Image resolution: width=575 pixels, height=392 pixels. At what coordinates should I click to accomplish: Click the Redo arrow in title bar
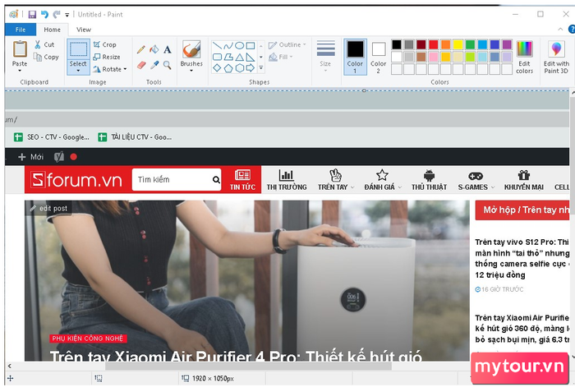pyautogui.click(x=57, y=14)
